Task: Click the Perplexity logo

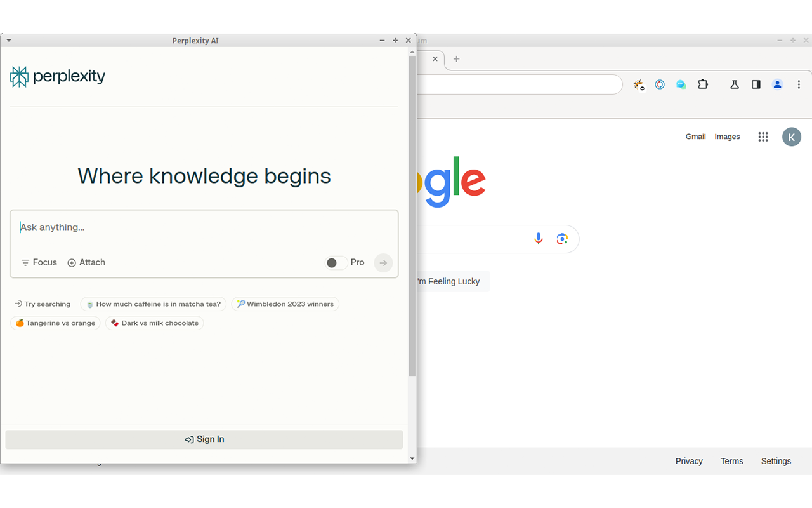Action: 57,76
